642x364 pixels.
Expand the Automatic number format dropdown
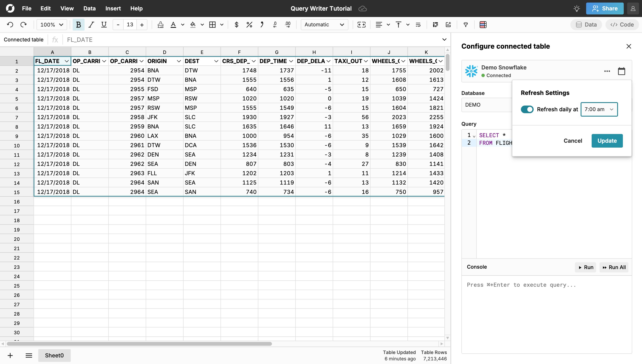pyautogui.click(x=324, y=24)
